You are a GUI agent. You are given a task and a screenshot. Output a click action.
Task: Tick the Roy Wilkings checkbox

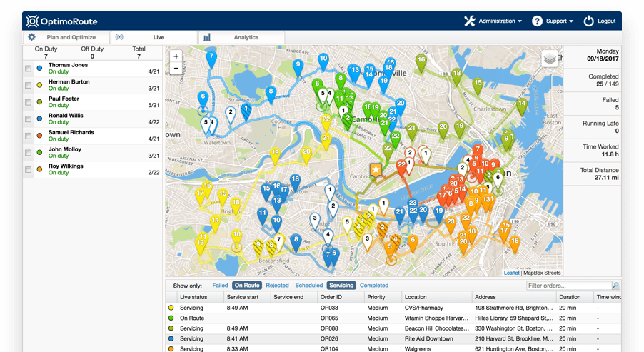coord(28,169)
